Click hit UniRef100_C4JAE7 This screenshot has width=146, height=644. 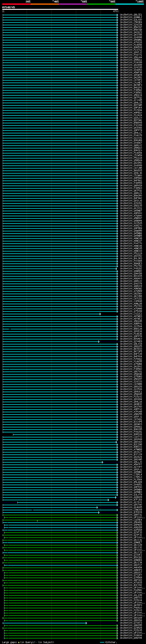131,82
